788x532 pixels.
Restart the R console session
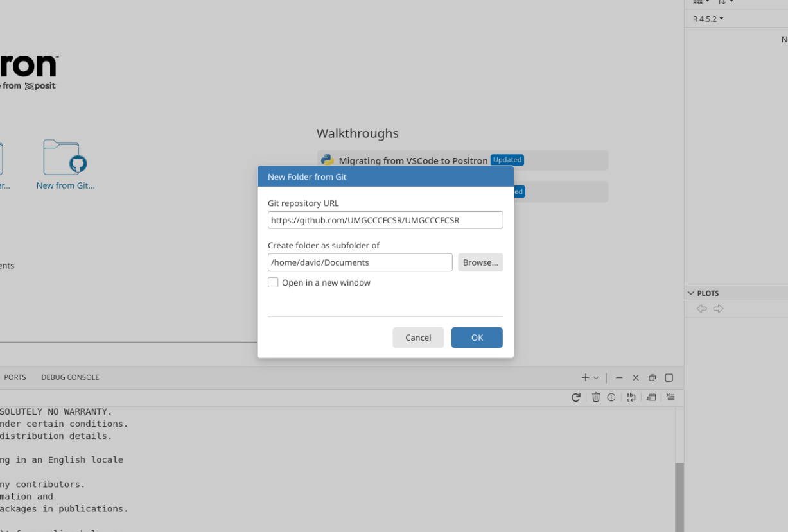576,397
